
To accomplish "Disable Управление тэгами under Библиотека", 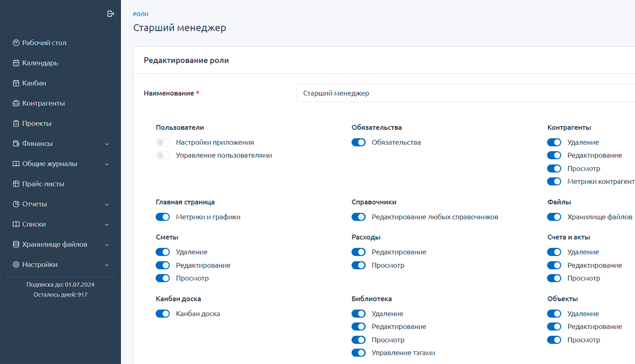I will [x=359, y=353].
